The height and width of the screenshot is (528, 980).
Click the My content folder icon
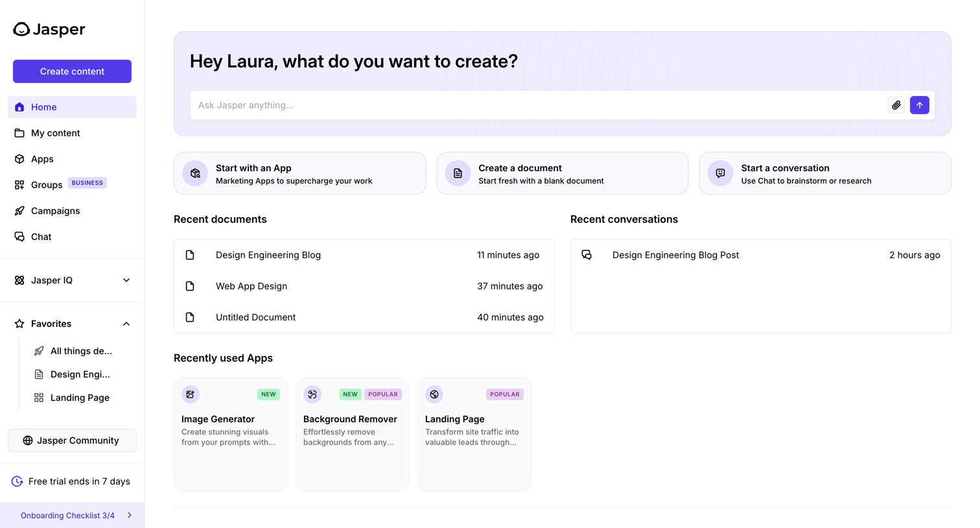click(x=19, y=133)
